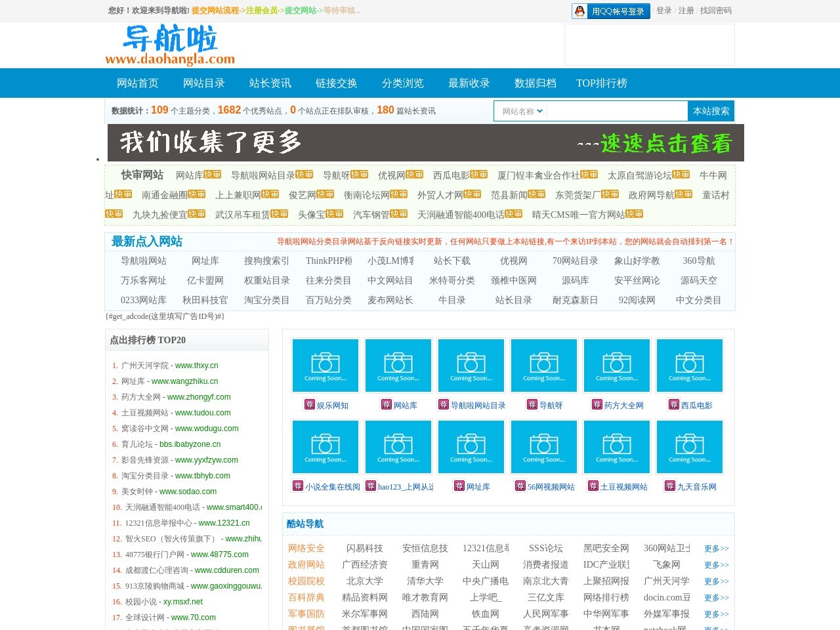Click the camera placeholder above 娱乐网知

325,365
